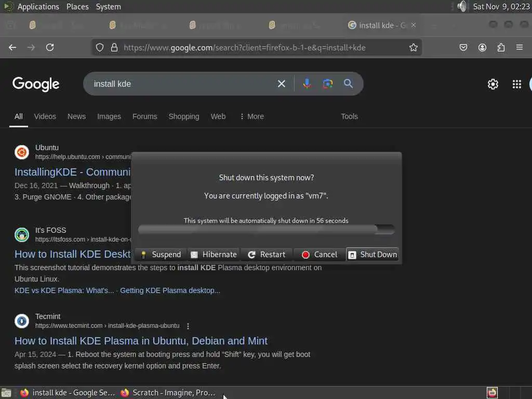This screenshot has width=532, height=399.
Task: Open the Pocket save icon
Action: pyautogui.click(x=463, y=47)
